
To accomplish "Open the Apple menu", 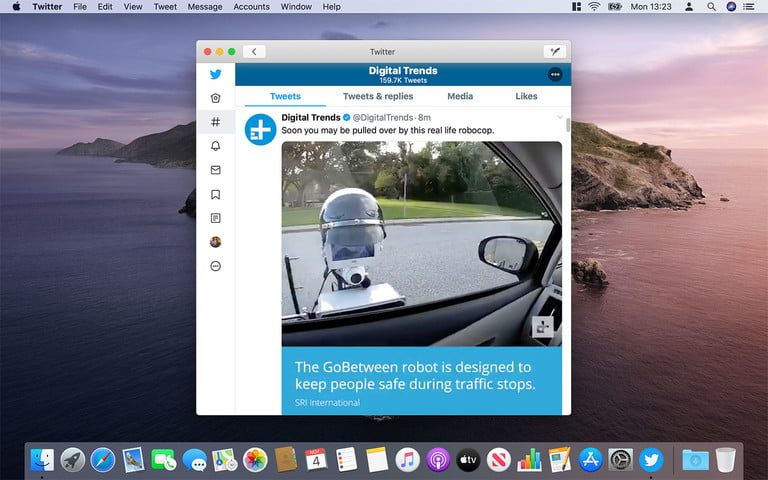I will pos(16,7).
